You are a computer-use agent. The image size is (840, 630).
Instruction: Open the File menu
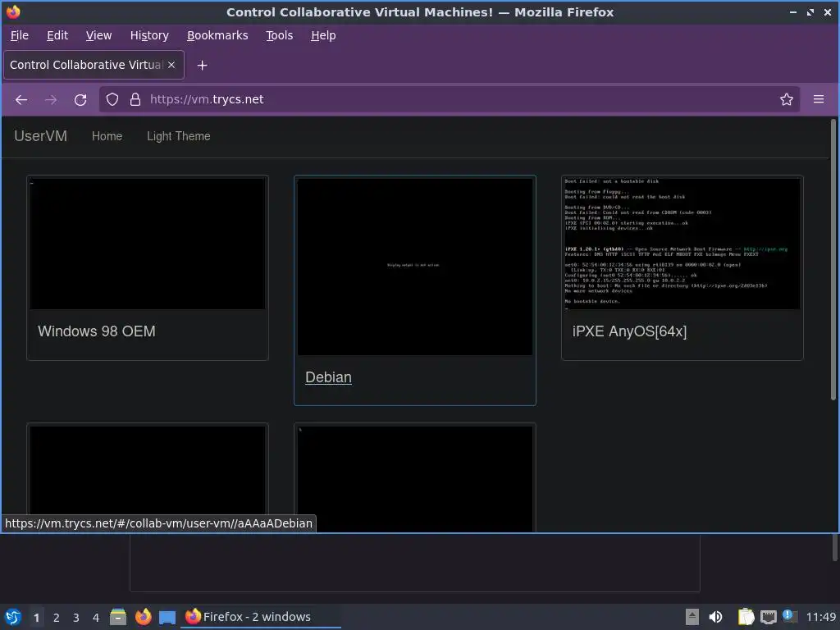(20, 35)
